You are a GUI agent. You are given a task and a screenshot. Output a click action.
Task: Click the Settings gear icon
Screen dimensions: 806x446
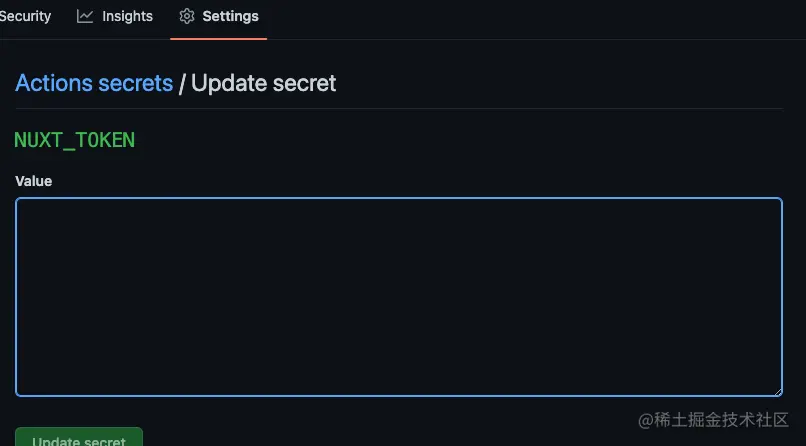187,16
